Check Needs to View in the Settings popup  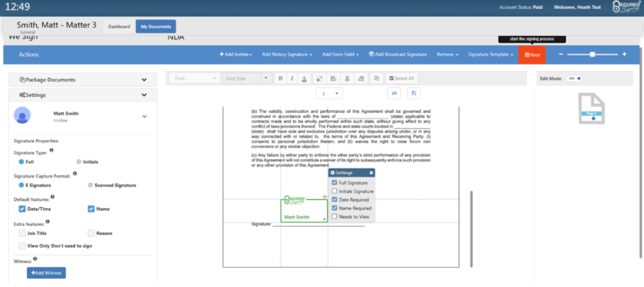pyautogui.click(x=335, y=217)
